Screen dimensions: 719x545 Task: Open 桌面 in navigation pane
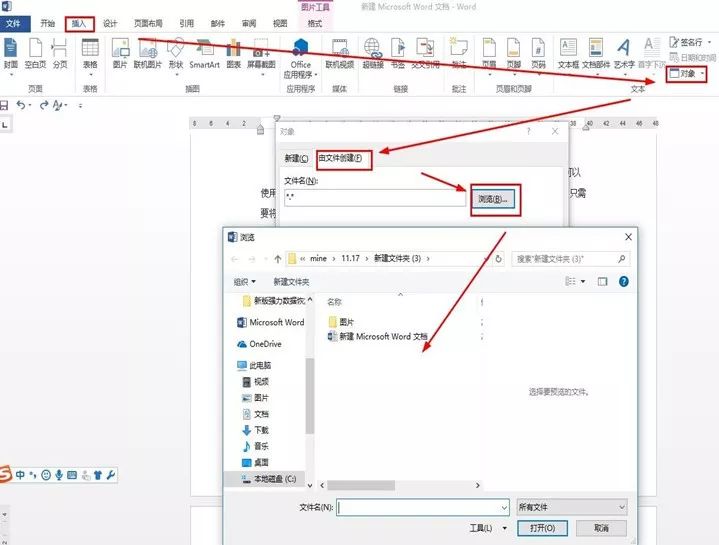pyautogui.click(x=255, y=462)
